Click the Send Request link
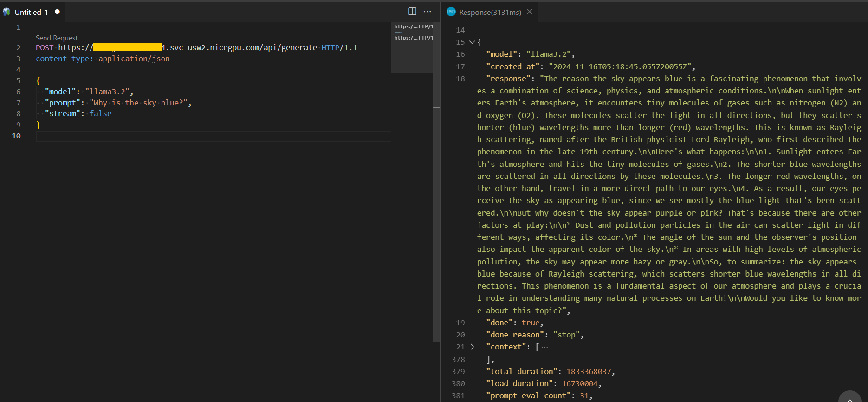 [x=57, y=38]
